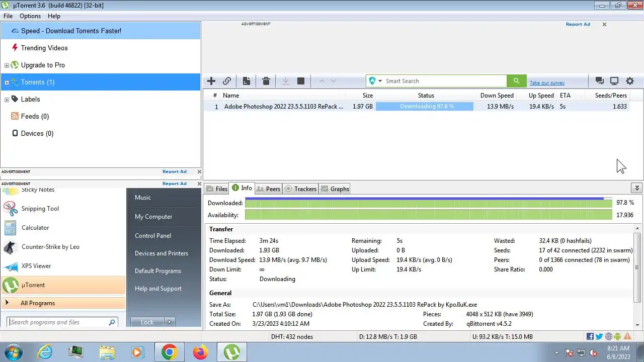This screenshot has height=362, width=644.
Task: Click the Remove torrent trash icon
Action: 266,81
